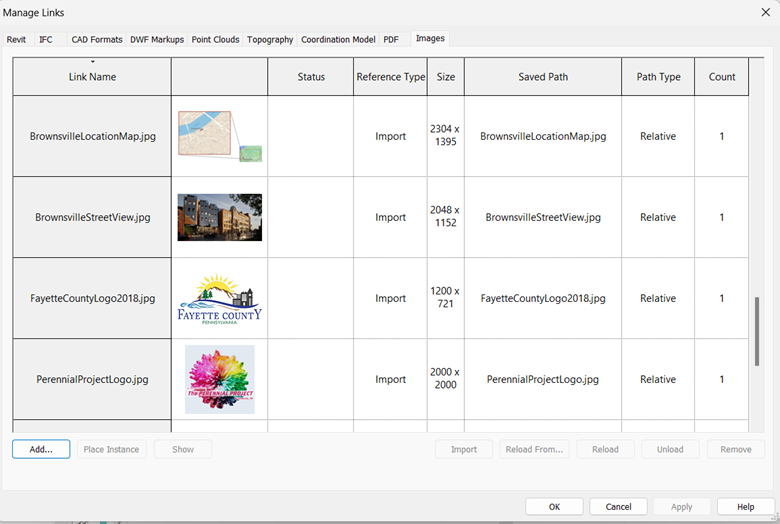Click the Cancel button
This screenshot has width=780, height=524.
pos(619,507)
